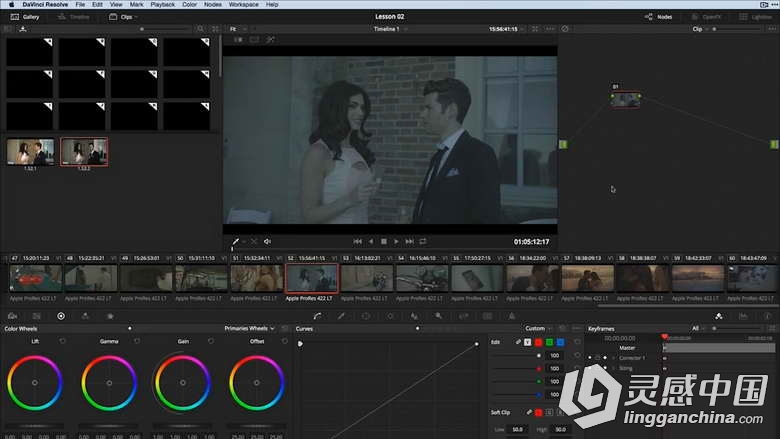The width and height of the screenshot is (780, 439).
Task: Select clip 52 thumbnail in the timeline
Action: click(312, 278)
